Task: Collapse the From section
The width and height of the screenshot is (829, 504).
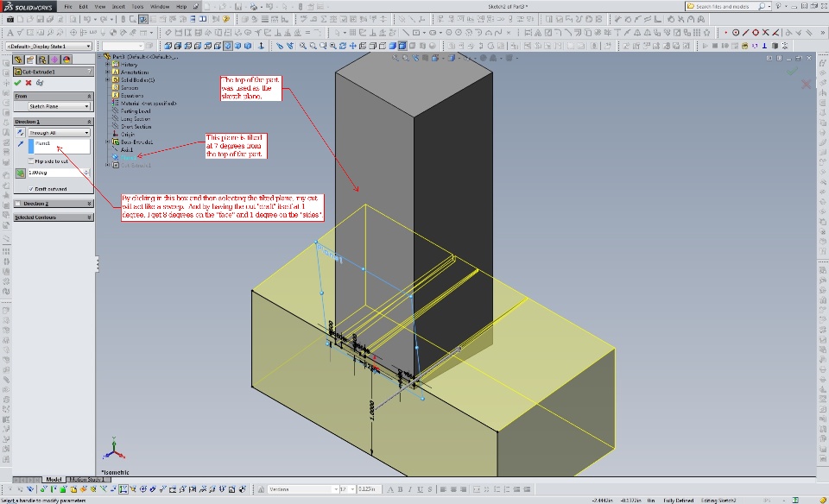Action: 89,96
